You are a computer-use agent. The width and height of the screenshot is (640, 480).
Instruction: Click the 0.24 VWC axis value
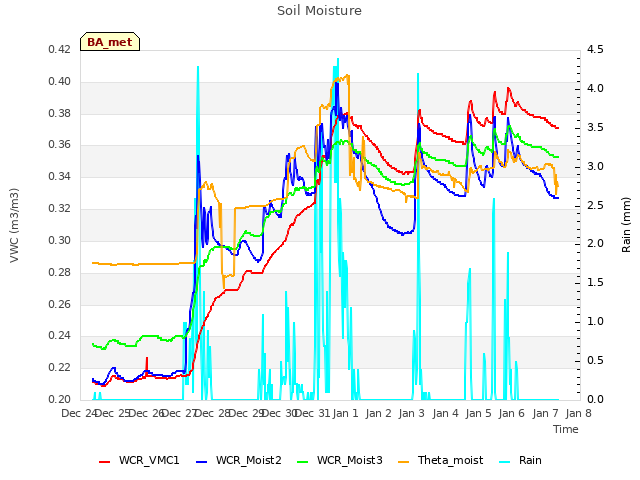(x=60, y=336)
